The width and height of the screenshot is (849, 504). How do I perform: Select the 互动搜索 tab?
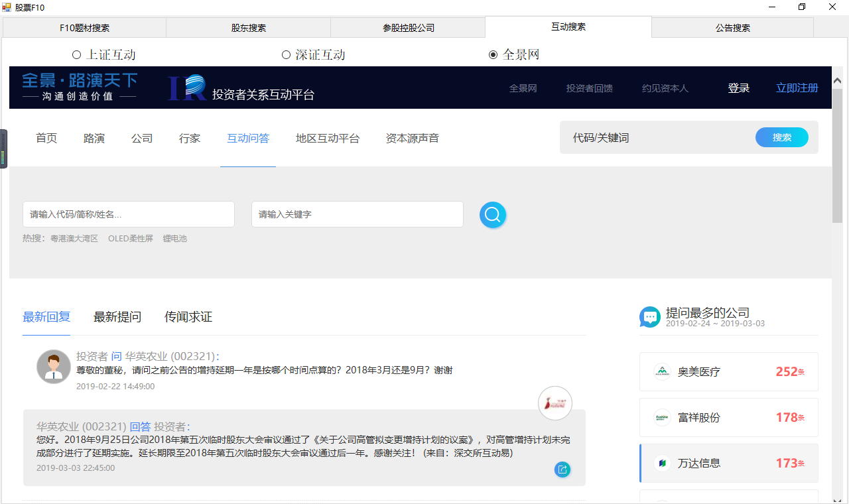568,27
